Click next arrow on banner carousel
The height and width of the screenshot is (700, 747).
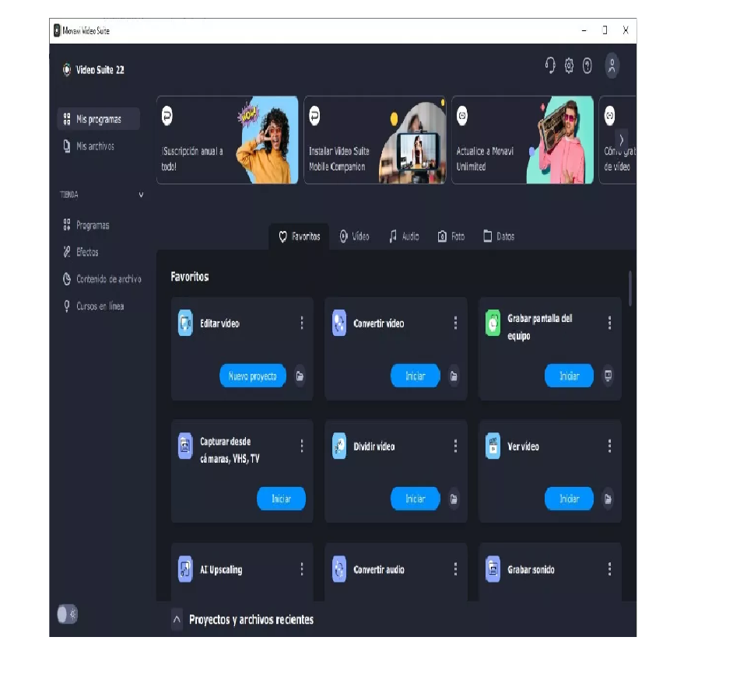click(x=621, y=140)
